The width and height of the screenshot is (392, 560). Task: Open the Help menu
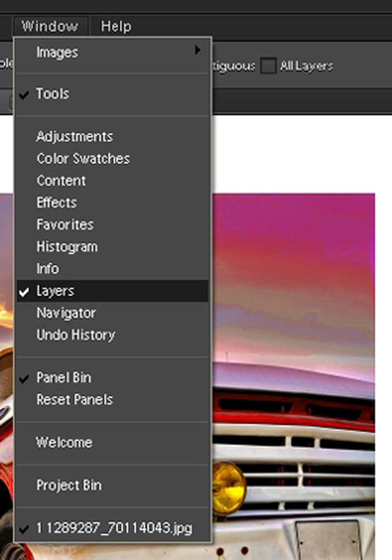[x=116, y=26]
